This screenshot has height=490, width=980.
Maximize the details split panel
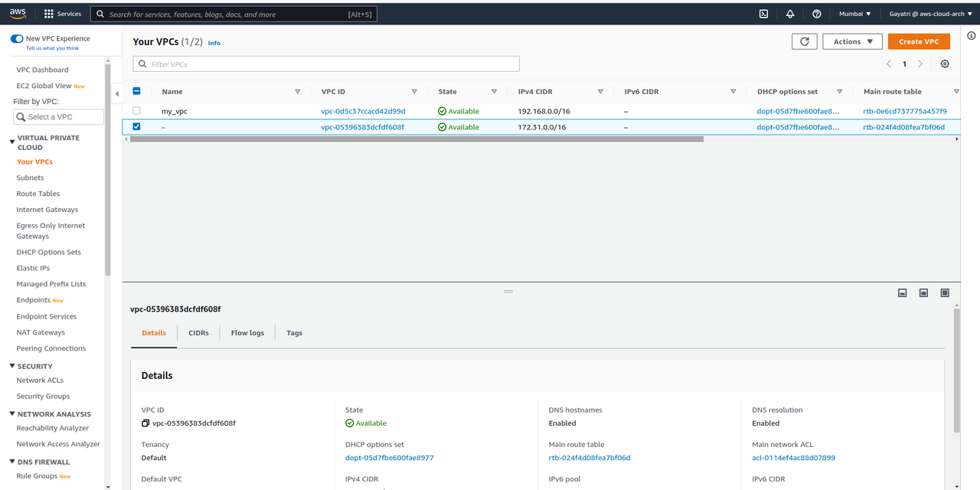(x=945, y=292)
